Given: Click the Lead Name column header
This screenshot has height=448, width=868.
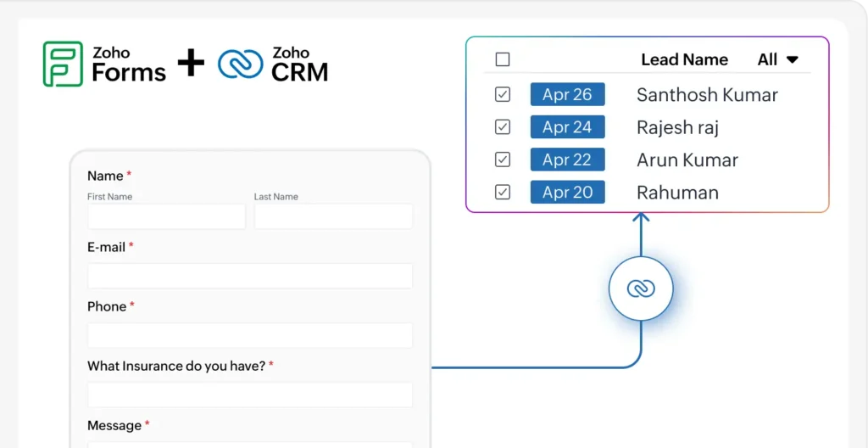Looking at the screenshot, I should [x=685, y=59].
